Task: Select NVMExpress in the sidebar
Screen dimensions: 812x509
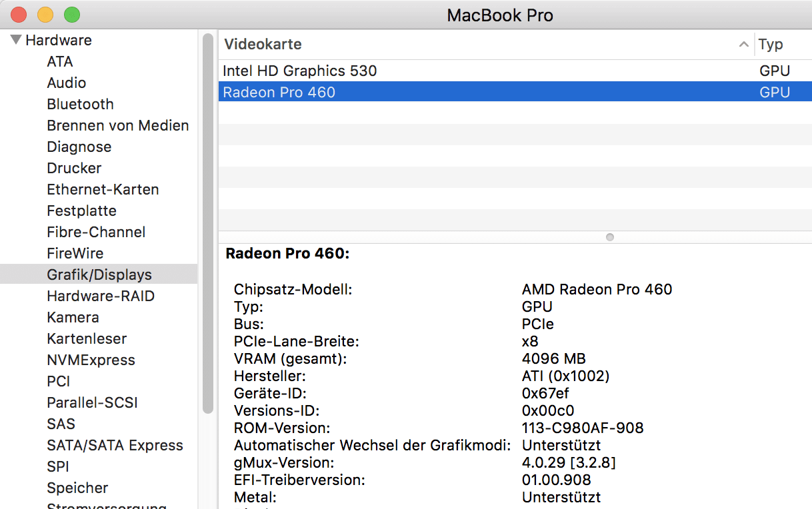Action: point(91,360)
